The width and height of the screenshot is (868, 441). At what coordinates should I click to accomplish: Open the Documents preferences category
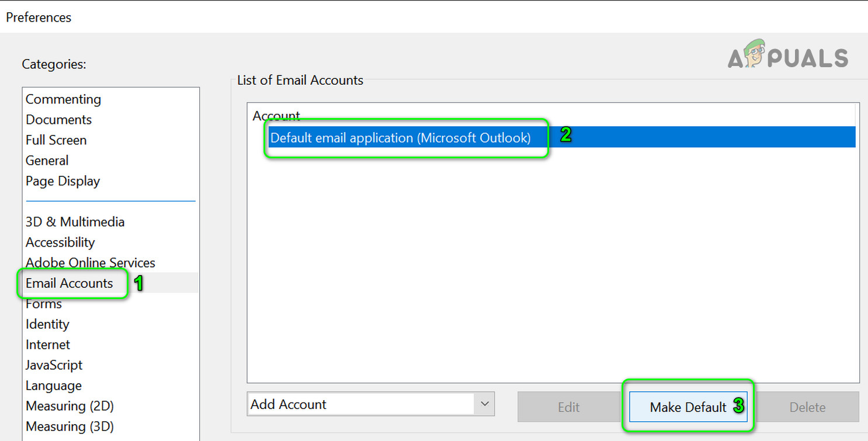(x=58, y=120)
